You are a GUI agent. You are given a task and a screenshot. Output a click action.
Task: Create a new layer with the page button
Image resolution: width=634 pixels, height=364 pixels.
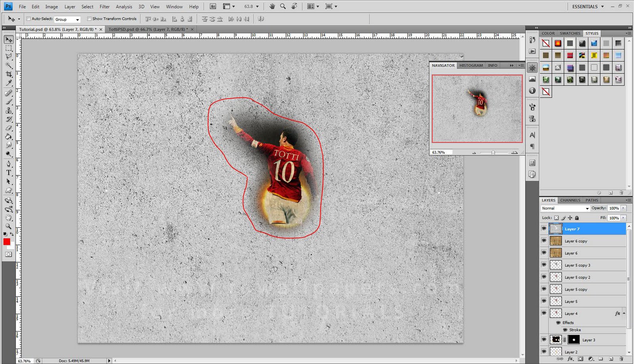tap(611, 359)
